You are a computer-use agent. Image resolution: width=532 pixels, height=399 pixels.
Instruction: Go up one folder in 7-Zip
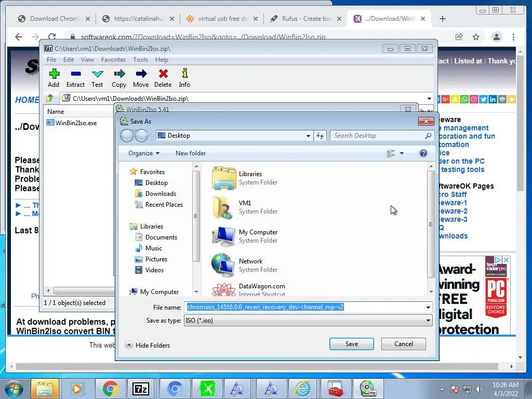click(50, 98)
